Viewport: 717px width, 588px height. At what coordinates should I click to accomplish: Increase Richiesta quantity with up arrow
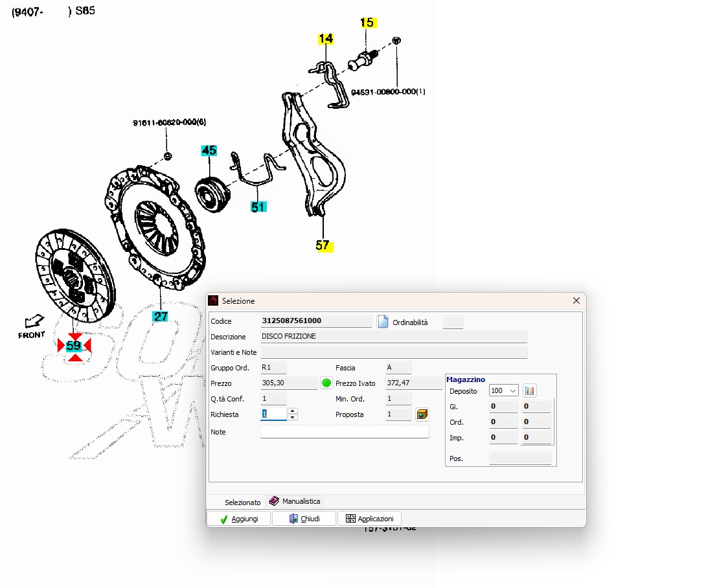click(293, 411)
